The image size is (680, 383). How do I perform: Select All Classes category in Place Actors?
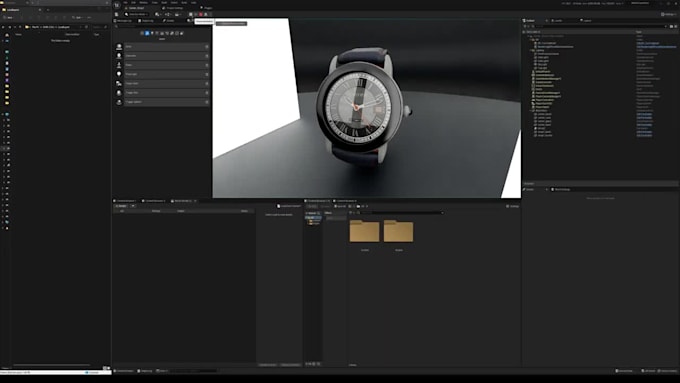click(182, 33)
